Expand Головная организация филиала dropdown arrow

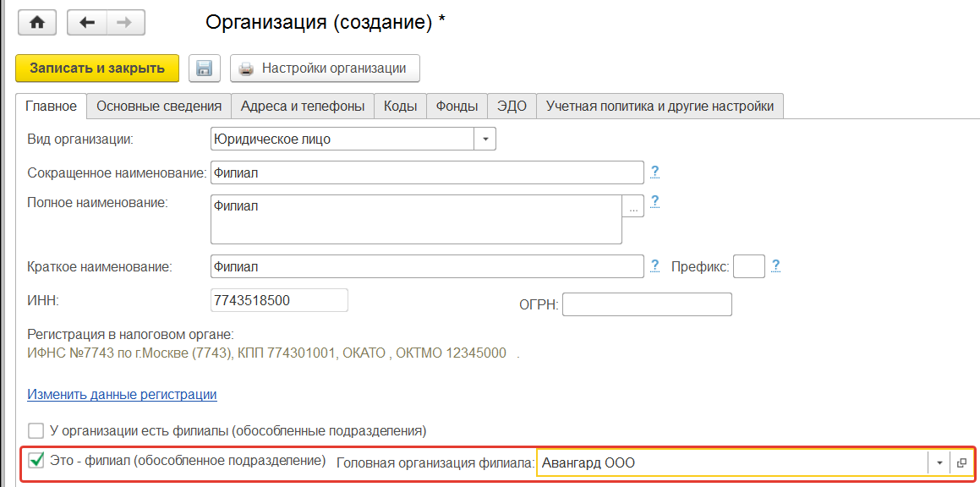[x=939, y=463]
